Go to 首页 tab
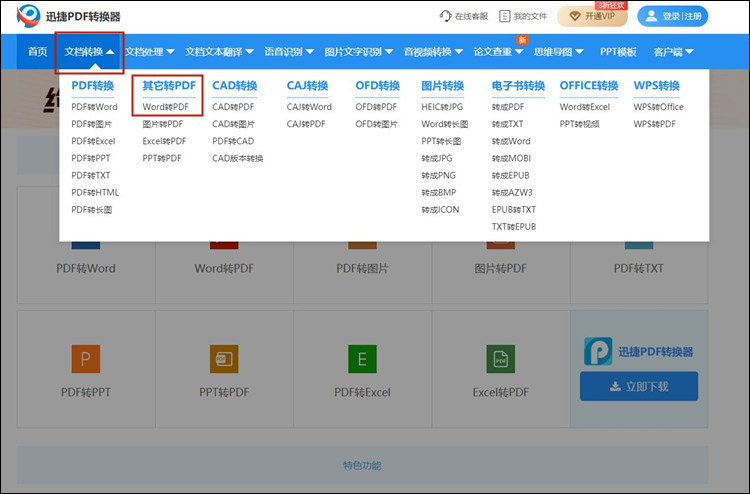Viewport: 750px width, 494px height. point(38,52)
